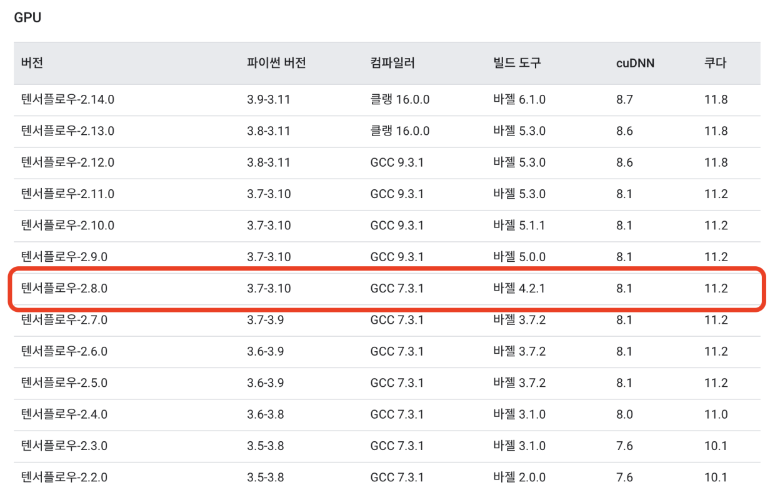Select the 텐서플로우-2.6.0 version cell
The height and width of the screenshot is (490, 771).
tap(64, 351)
